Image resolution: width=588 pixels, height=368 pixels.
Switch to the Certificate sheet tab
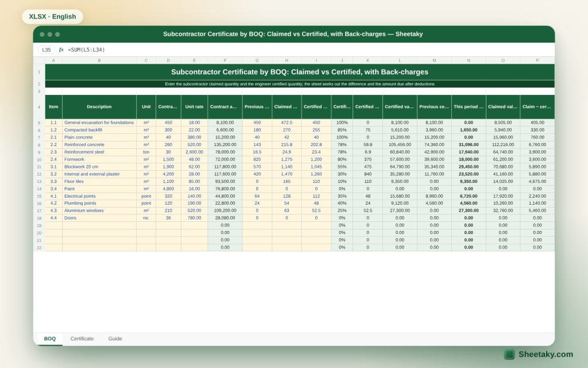[x=82, y=338]
